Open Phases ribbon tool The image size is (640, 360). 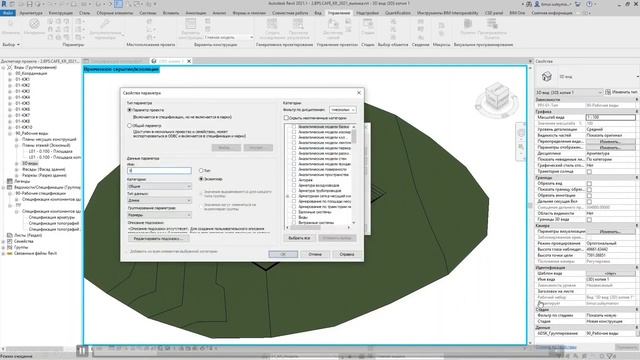[367, 27]
